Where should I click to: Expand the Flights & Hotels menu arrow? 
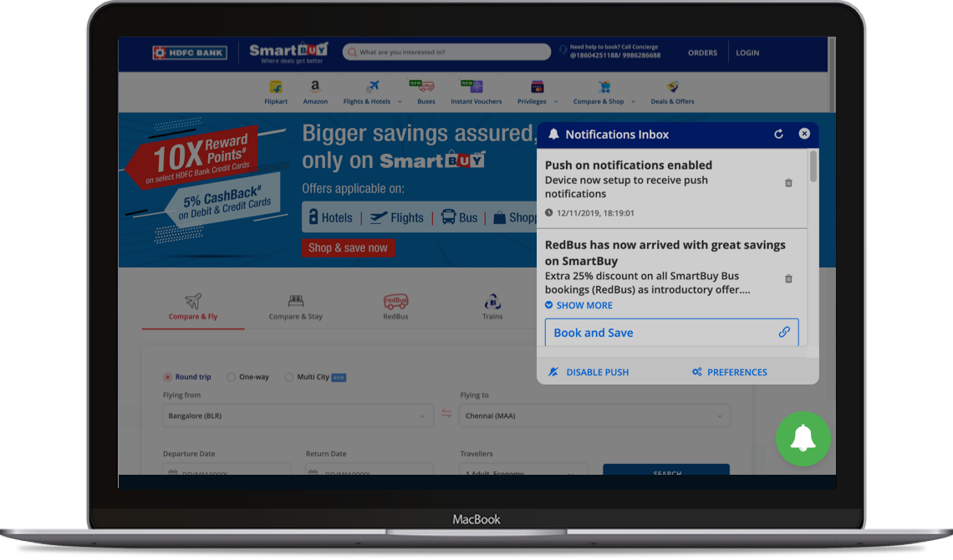tap(400, 102)
